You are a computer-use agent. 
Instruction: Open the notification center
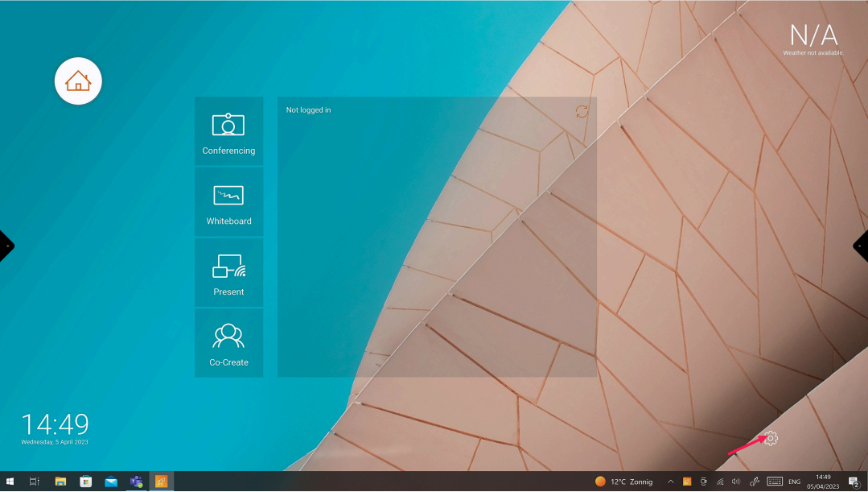click(x=854, y=482)
